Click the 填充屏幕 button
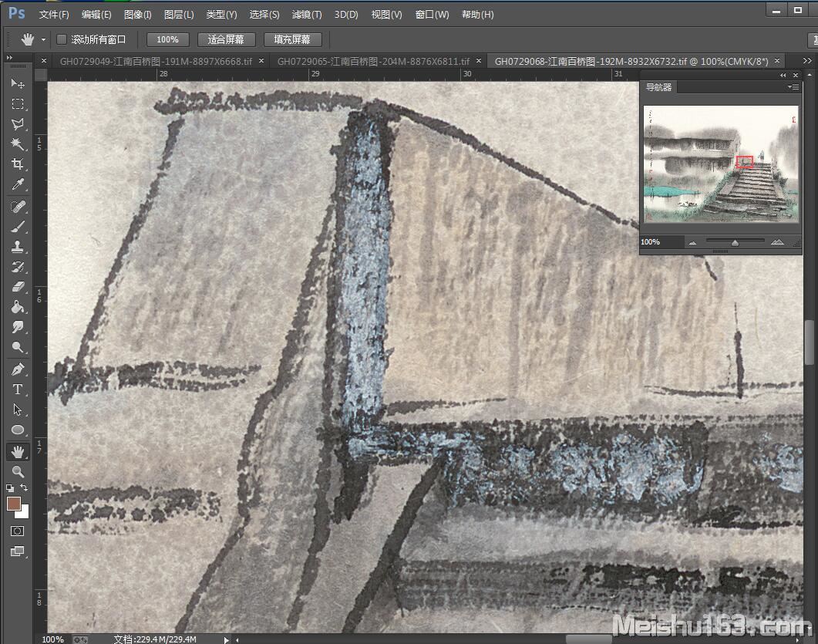 point(292,39)
